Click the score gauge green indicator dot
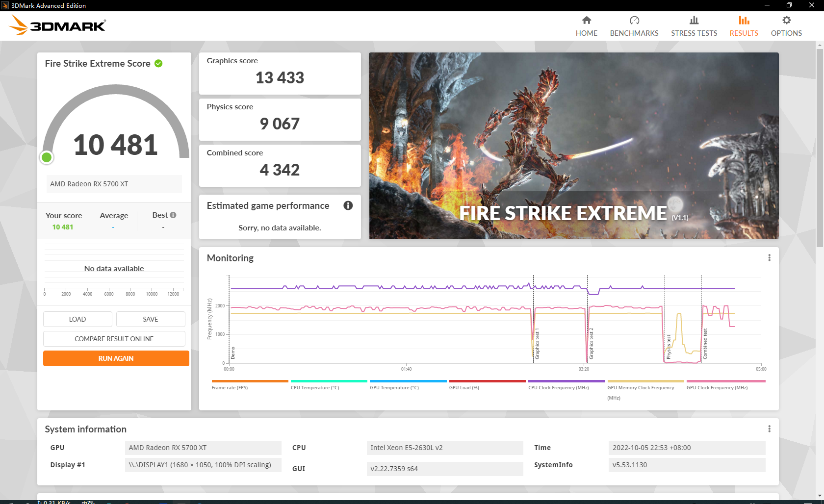Image resolution: width=824 pixels, height=504 pixels. point(47,157)
